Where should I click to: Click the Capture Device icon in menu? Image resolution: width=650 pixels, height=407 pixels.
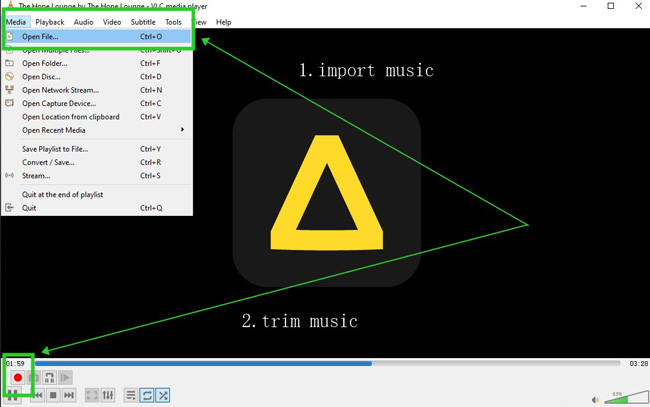[x=9, y=103]
